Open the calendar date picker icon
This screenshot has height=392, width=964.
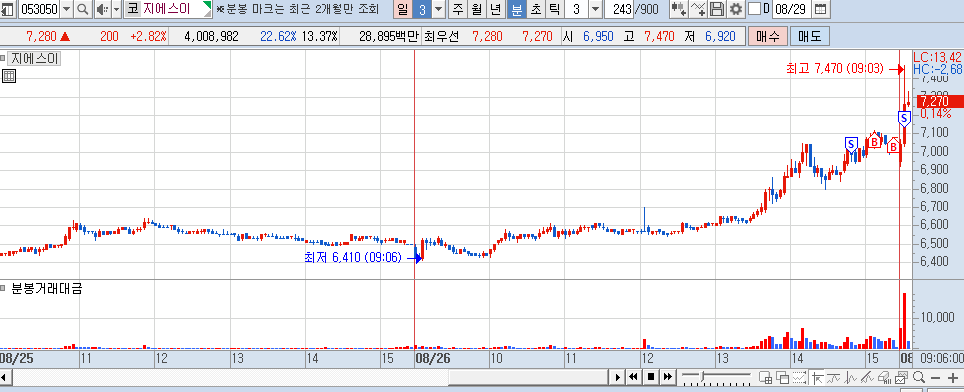[x=820, y=9]
